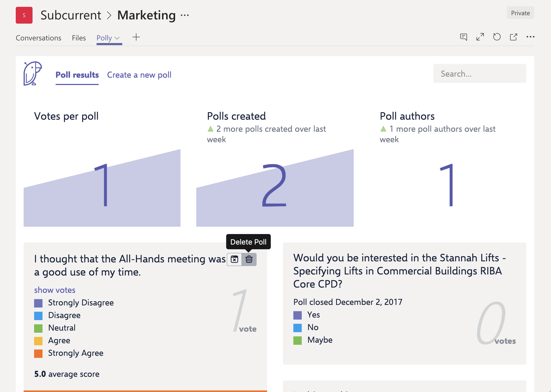Click the Polly parrot logo

coord(33,73)
